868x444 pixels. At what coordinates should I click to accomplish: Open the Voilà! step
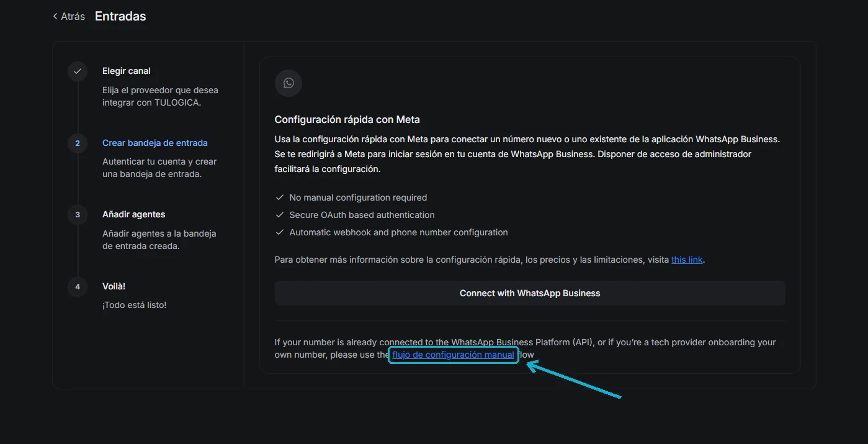click(x=114, y=286)
